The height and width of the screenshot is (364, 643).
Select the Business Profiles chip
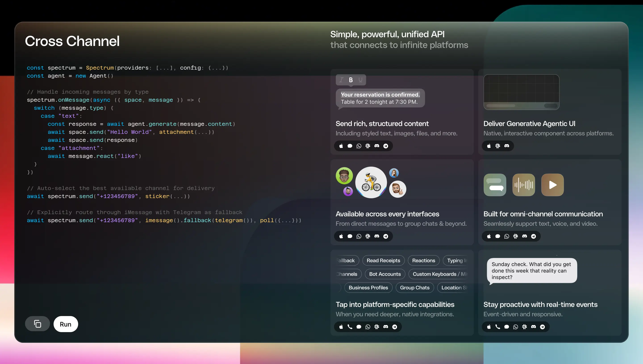click(x=368, y=287)
